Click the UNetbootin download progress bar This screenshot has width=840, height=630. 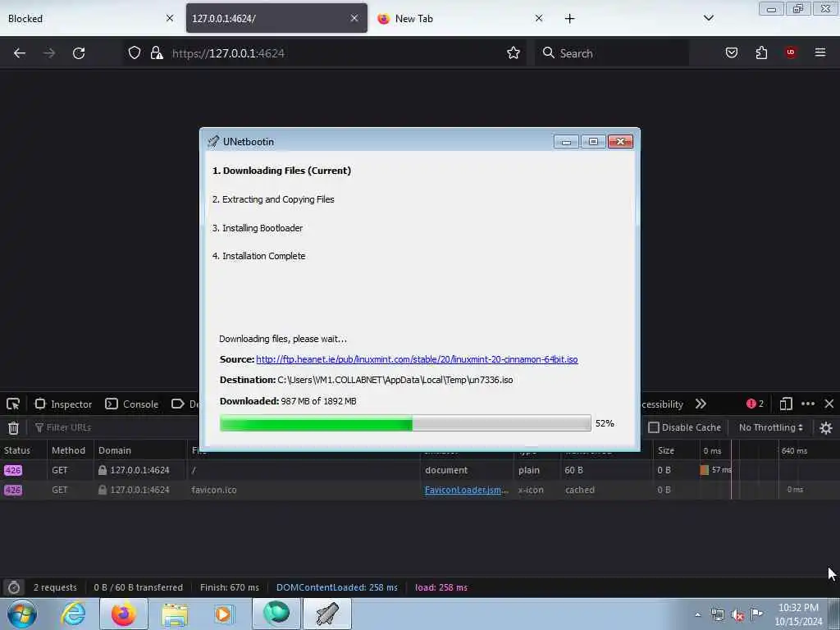point(405,423)
